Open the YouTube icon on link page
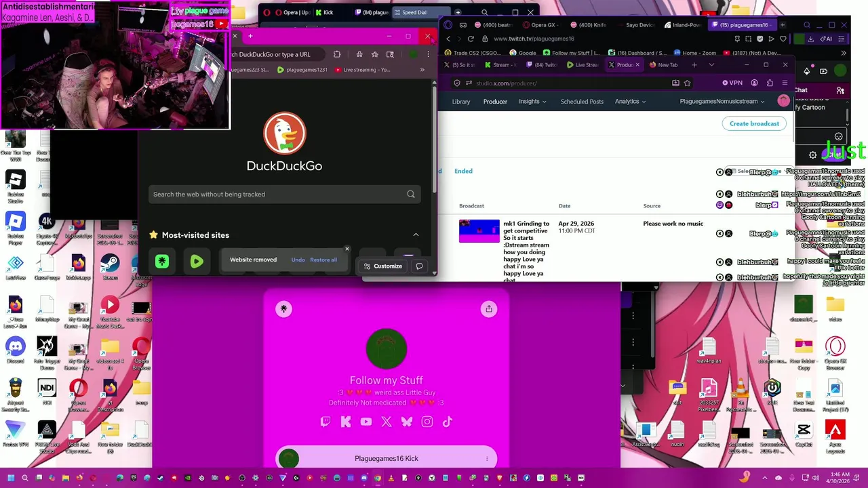The image size is (868, 488). pyautogui.click(x=366, y=422)
